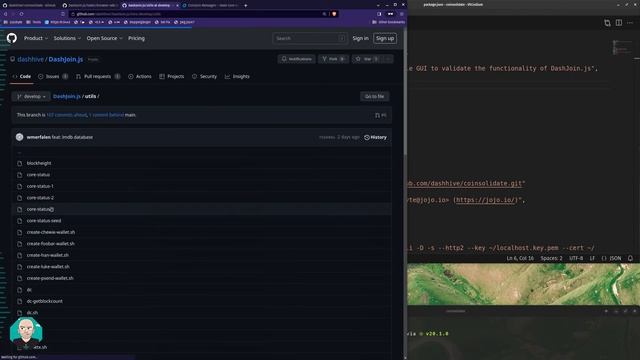Change JSON language mode in status bar

point(611,258)
